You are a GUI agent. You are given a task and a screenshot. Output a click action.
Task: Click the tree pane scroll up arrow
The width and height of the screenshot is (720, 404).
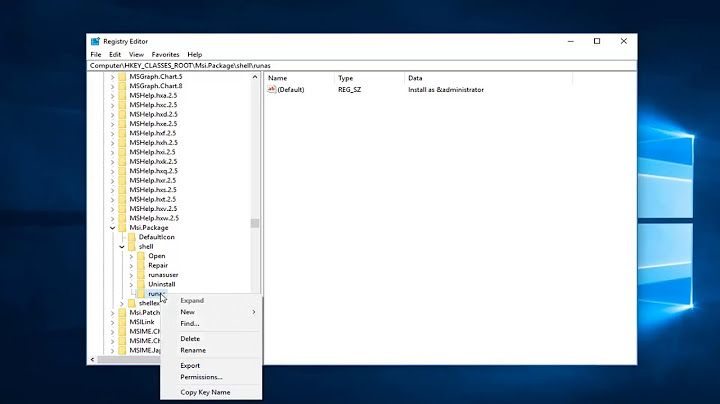[255, 77]
